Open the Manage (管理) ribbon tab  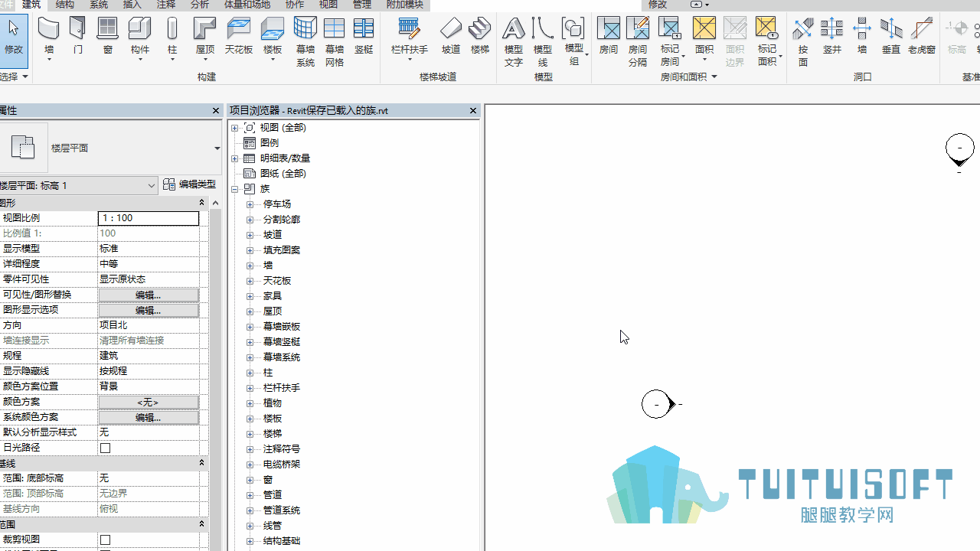[362, 5]
